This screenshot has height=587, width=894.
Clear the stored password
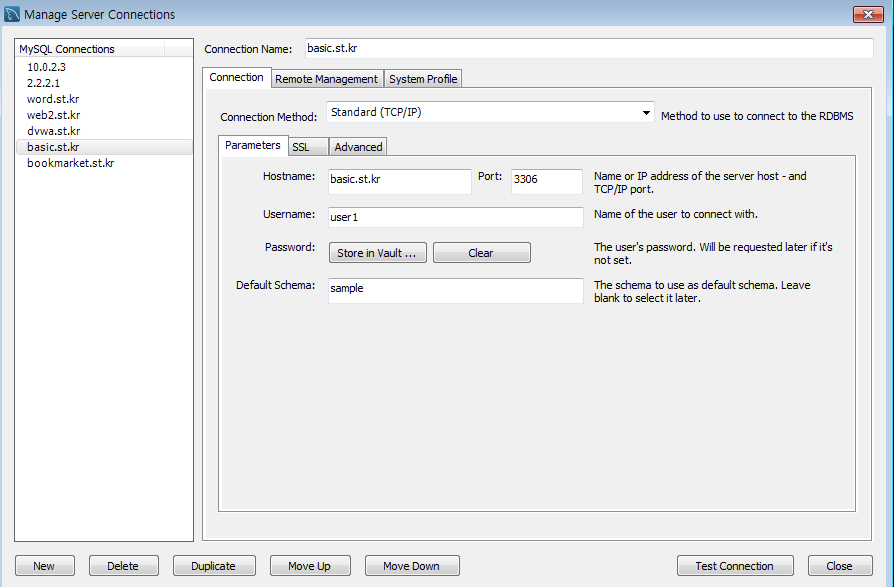coord(482,252)
